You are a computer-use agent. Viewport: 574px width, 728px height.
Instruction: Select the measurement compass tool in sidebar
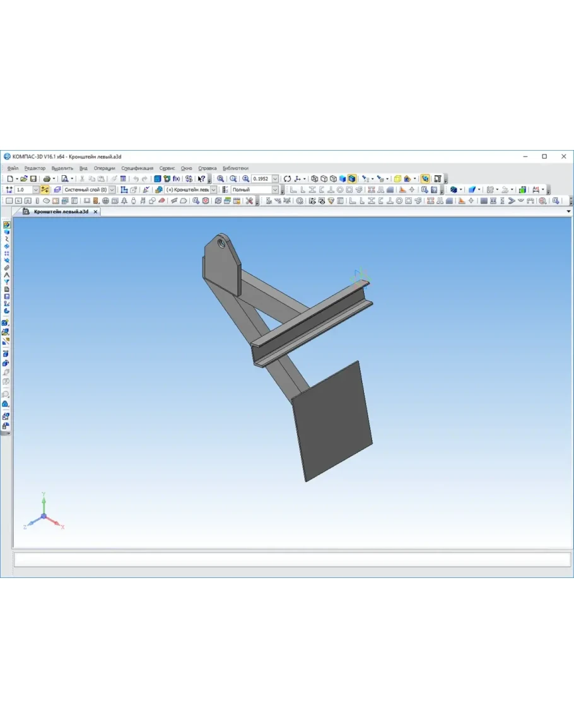(x=6, y=275)
